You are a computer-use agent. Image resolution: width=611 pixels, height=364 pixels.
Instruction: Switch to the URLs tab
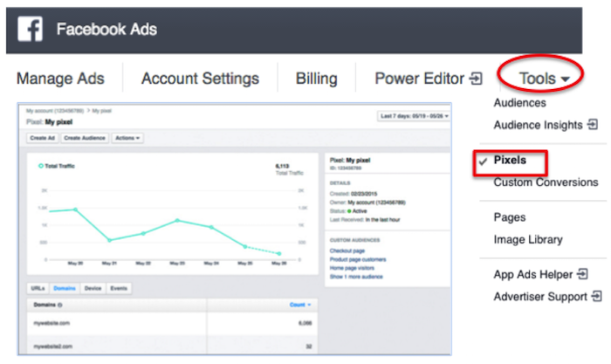(x=38, y=288)
